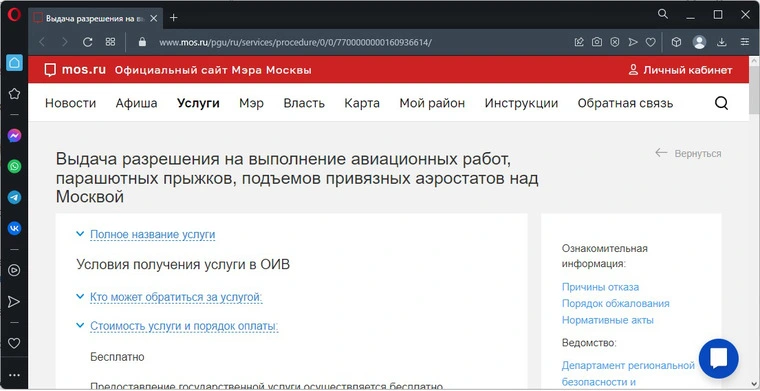
Task: Click the sidebar heart icon
Action: [14, 343]
